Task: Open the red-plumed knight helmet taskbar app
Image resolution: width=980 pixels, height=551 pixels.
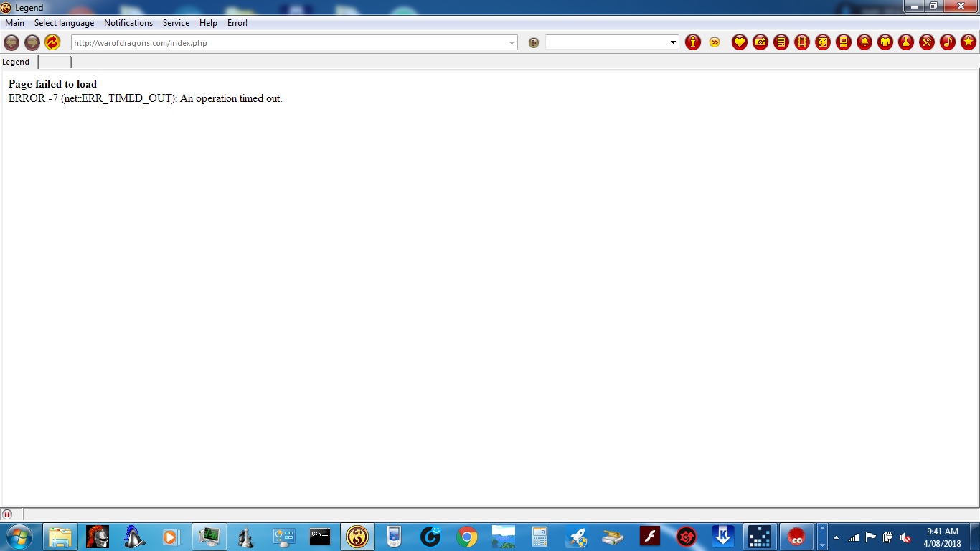Action: tap(98, 537)
